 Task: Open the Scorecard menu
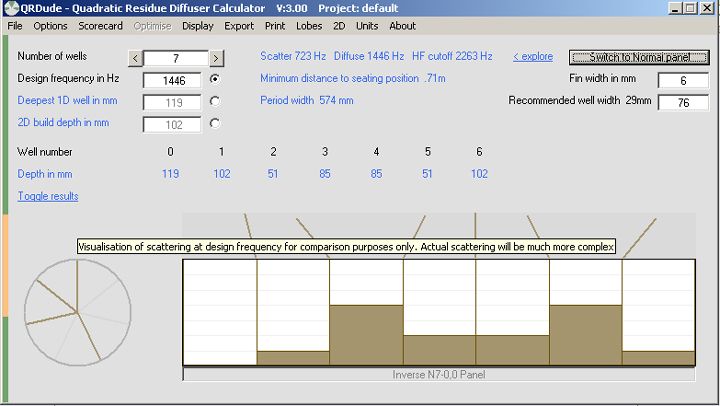pos(101,26)
